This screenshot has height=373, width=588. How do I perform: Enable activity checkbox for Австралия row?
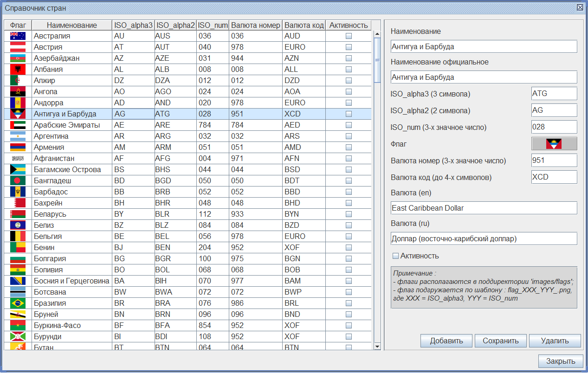[349, 36]
